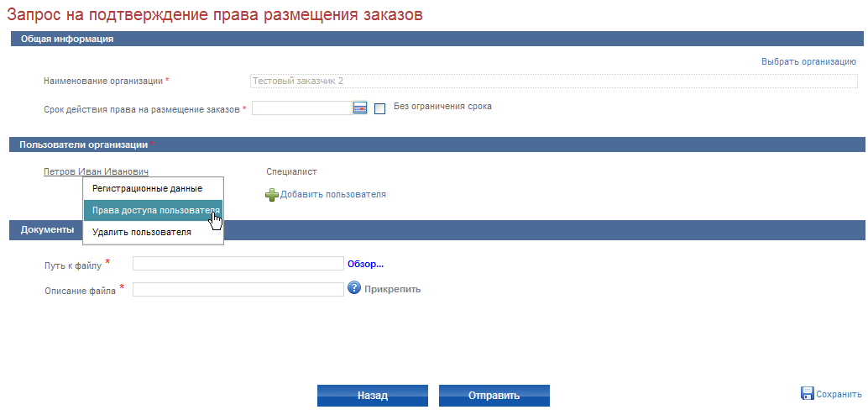Viewport: 868px width, 415px height.
Task: Enable the 'Без ограничения срока' checkbox
Action: [379, 108]
